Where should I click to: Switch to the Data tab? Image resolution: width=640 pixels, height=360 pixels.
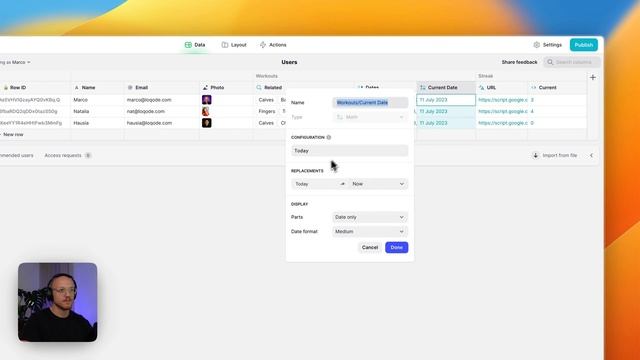pos(195,45)
